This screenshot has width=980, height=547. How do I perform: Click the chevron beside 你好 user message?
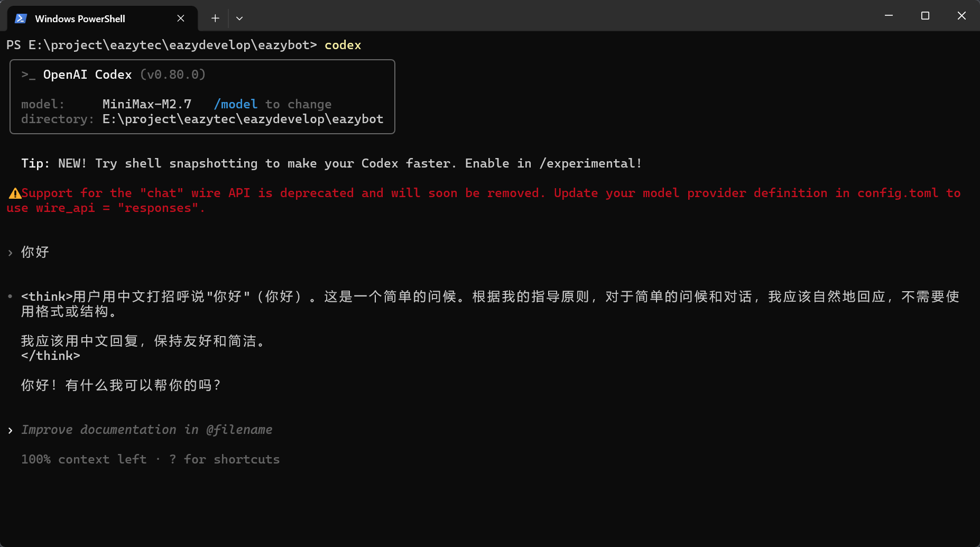(10, 253)
